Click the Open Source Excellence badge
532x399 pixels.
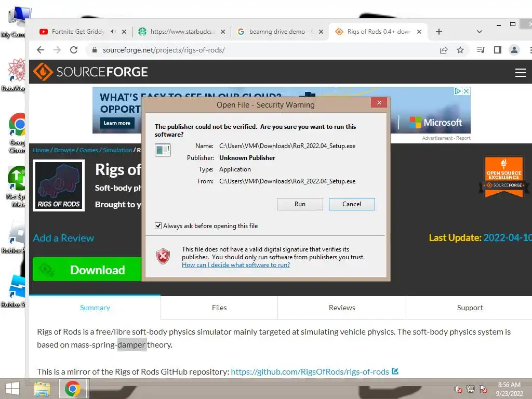click(x=503, y=177)
